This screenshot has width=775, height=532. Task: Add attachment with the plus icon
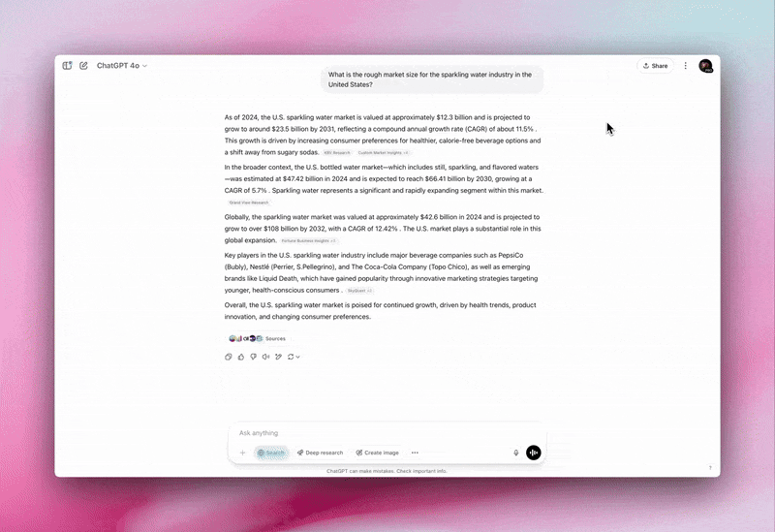click(243, 453)
